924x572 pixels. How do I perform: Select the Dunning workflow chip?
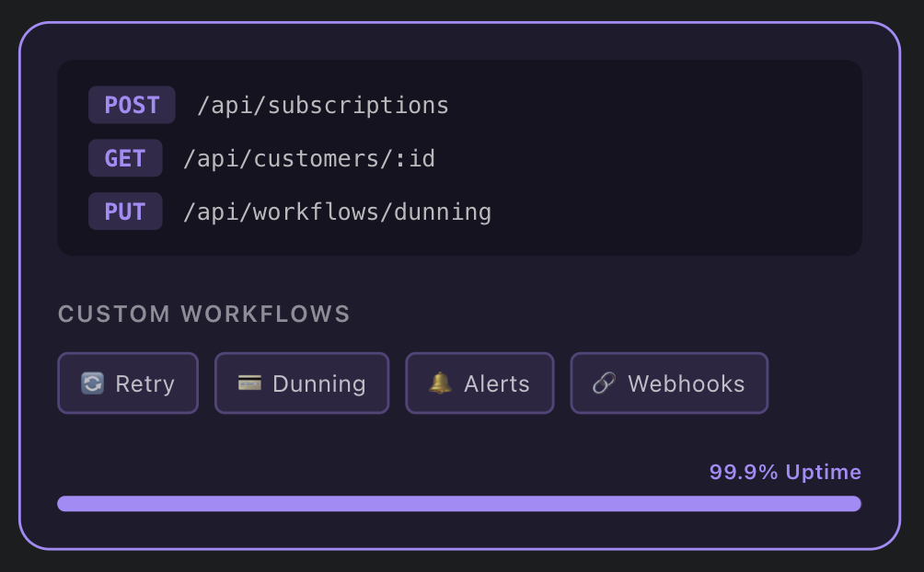302,383
